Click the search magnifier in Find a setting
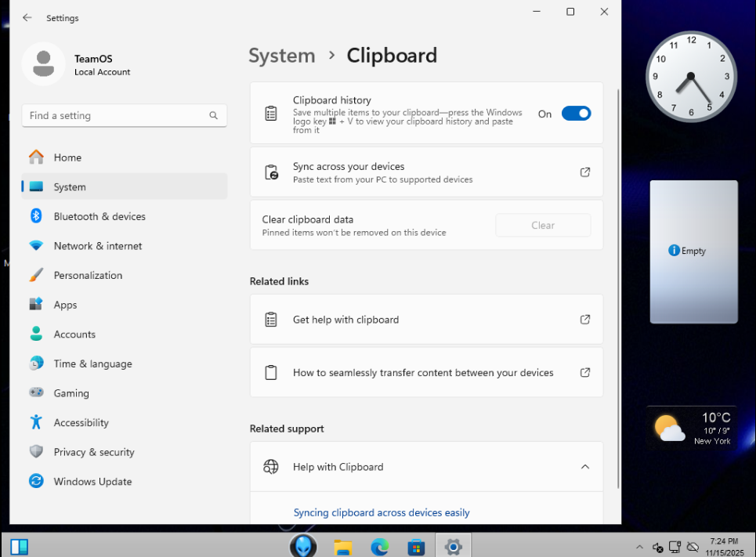The image size is (756, 557). [x=213, y=116]
